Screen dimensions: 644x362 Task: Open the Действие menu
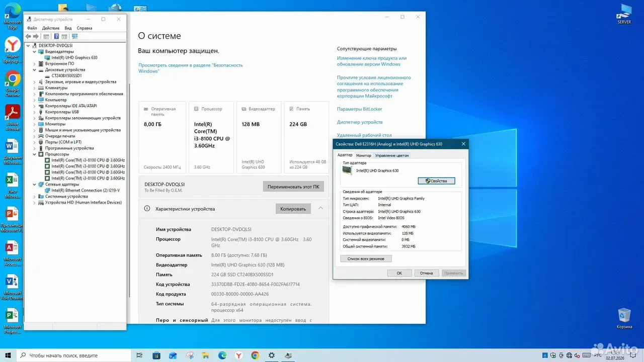[x=51, y=28]
